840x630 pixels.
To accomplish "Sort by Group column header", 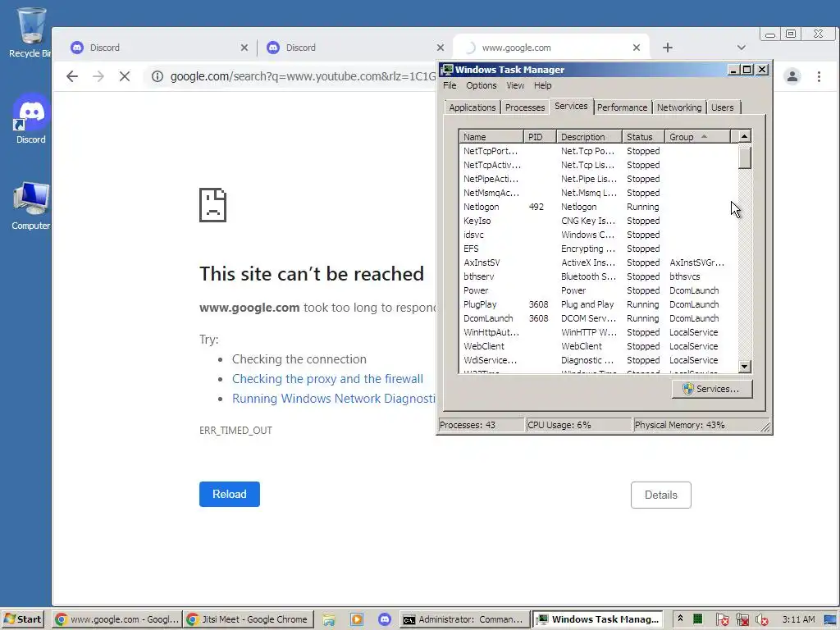I will pyautogui.click(x=697, y=137).
